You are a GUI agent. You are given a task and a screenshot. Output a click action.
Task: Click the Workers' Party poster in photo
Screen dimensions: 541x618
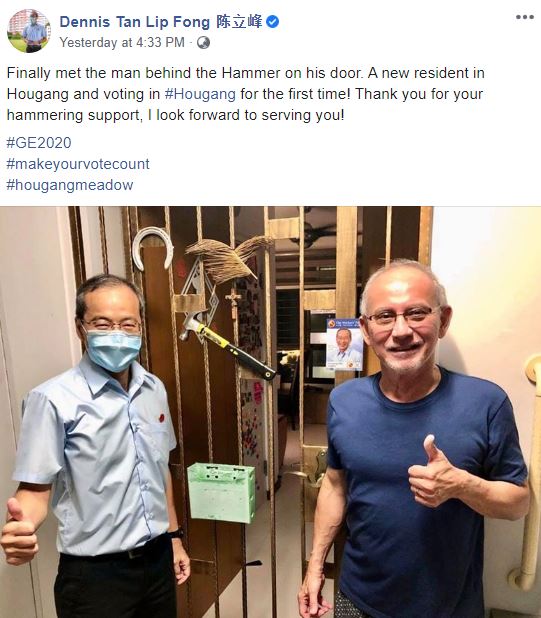tap(345, 344)
